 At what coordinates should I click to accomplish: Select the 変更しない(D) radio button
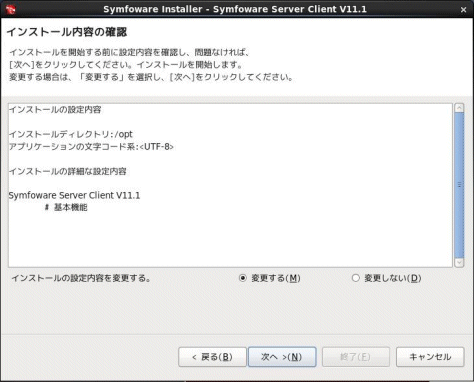[x=356, y=278]
